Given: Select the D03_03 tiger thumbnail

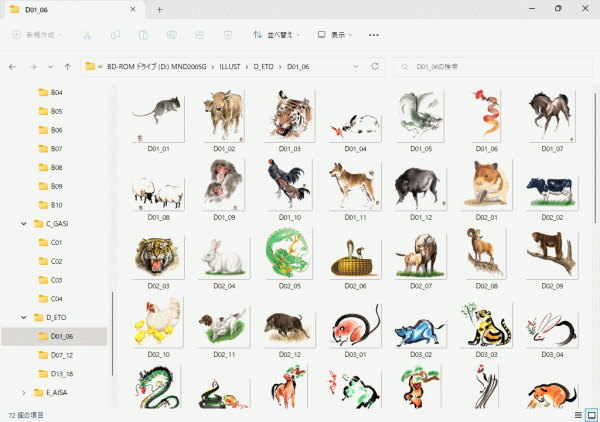Looking at the screenshot, I should (486, 324).
